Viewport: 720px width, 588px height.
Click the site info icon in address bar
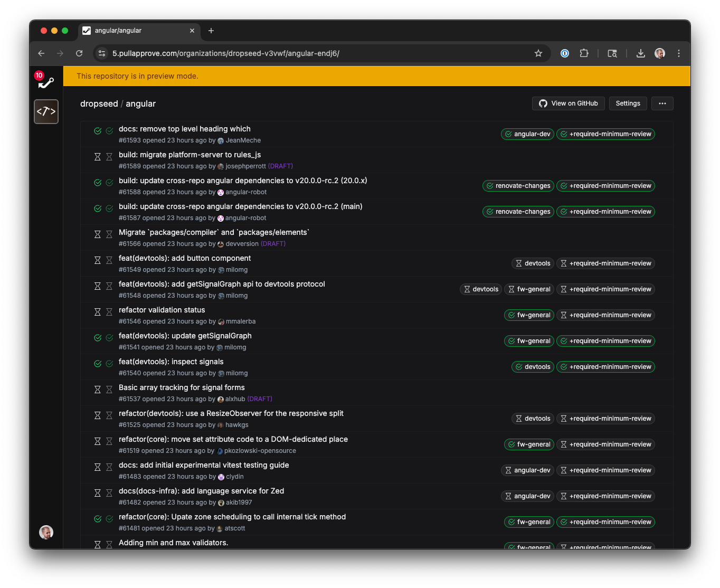point(102,53)
